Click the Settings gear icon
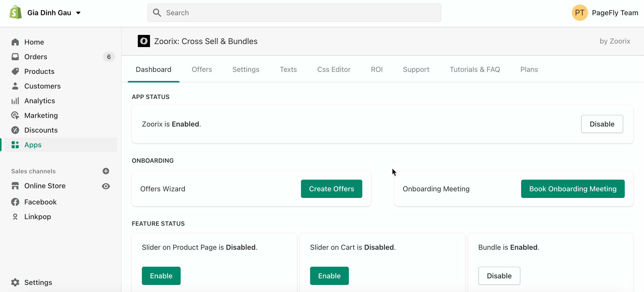The image size is (644, 292). coord(15,282)
